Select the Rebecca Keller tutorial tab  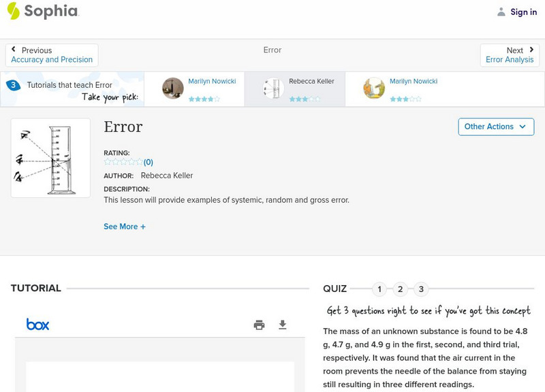click(x=295, y=89)
